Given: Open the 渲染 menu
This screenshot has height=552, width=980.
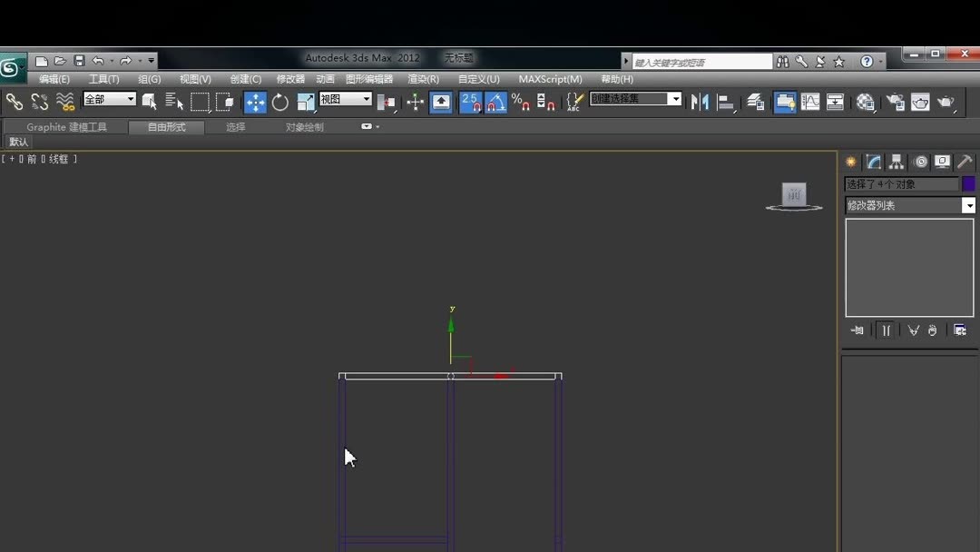Looking at the screenshot, I should [423, 79].
